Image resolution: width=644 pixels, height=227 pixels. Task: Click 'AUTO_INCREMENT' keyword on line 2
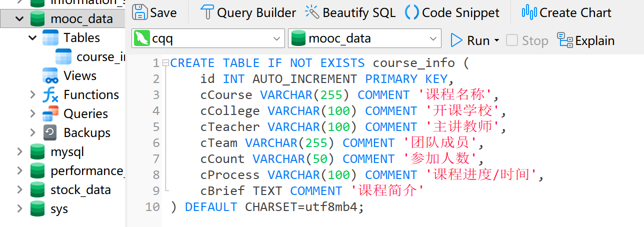(x=305, y=79)
